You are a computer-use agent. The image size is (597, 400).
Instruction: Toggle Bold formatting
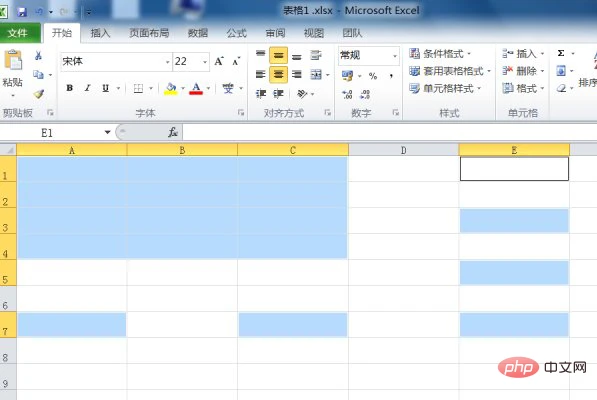(x=69, y=88)
